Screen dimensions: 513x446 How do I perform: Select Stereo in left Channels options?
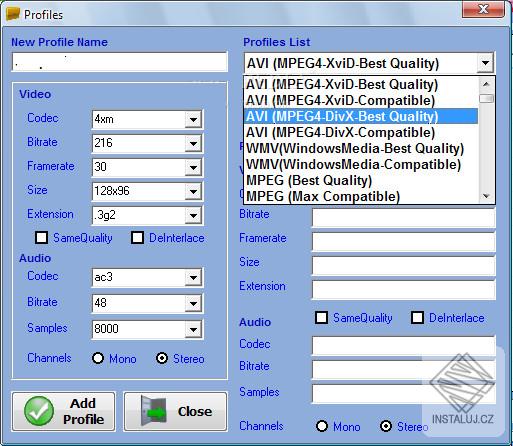point(162,358)
